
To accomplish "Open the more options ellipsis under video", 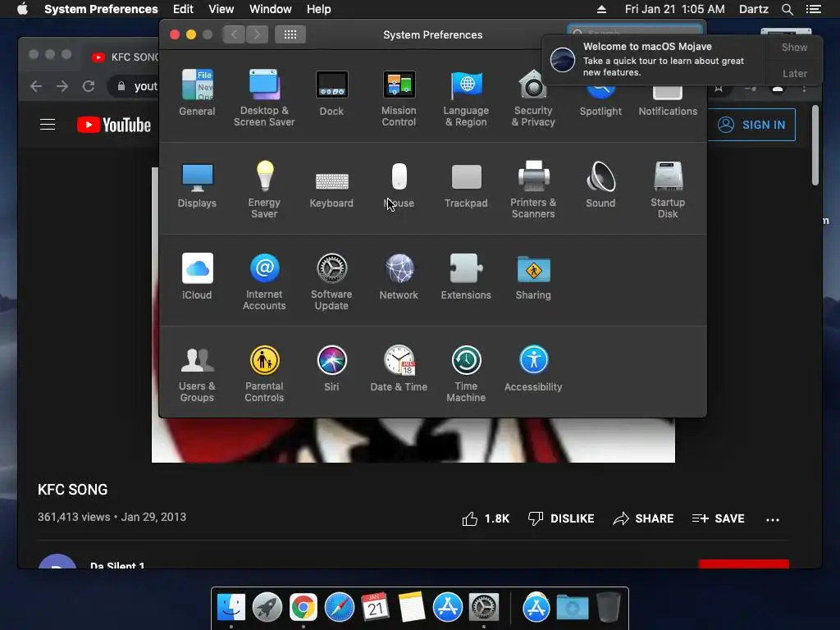I will 773,519.
